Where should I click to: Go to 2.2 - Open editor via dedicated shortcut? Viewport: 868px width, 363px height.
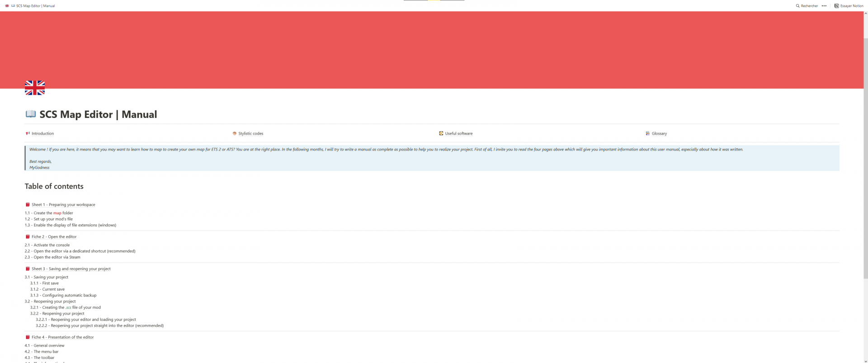coord(80,251)
